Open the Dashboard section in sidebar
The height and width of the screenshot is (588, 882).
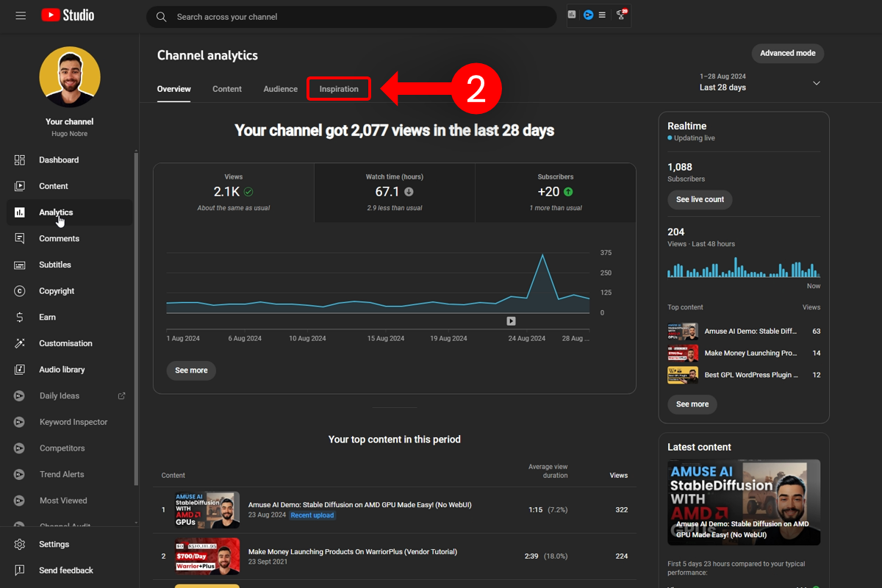tap(59, 159)
